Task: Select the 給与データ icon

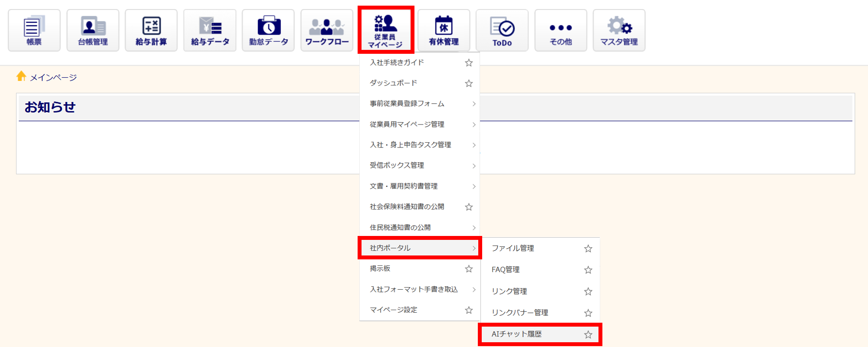Action: [210, 30]
